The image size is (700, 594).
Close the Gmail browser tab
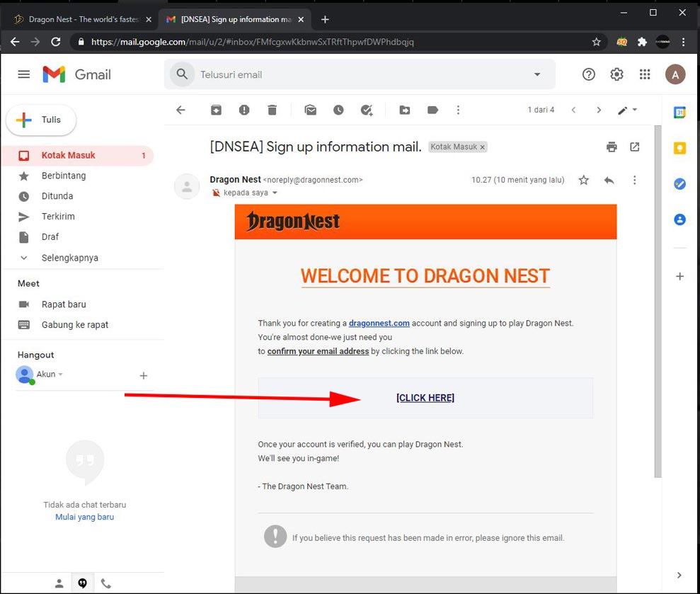[301, 19]
